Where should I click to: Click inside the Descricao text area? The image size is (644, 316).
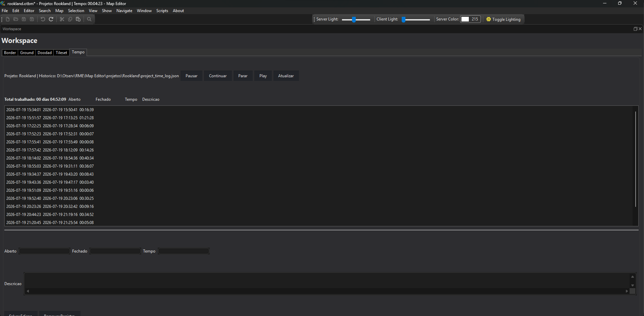tap(327, 280)
